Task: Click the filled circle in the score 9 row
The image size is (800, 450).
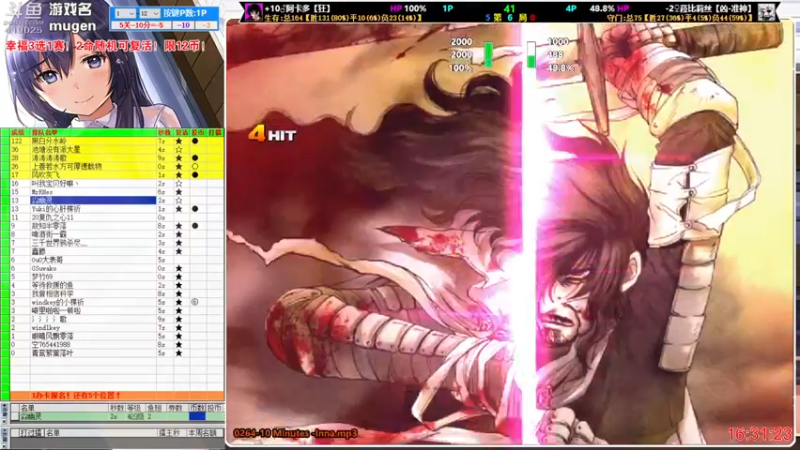Action: click(x=195, y=226)
